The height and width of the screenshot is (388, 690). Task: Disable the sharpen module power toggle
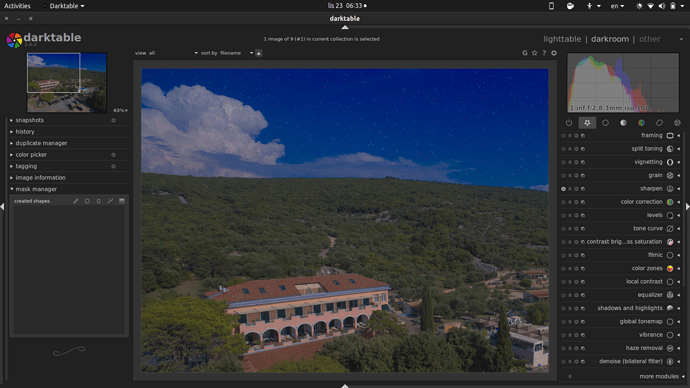(563, 189)
